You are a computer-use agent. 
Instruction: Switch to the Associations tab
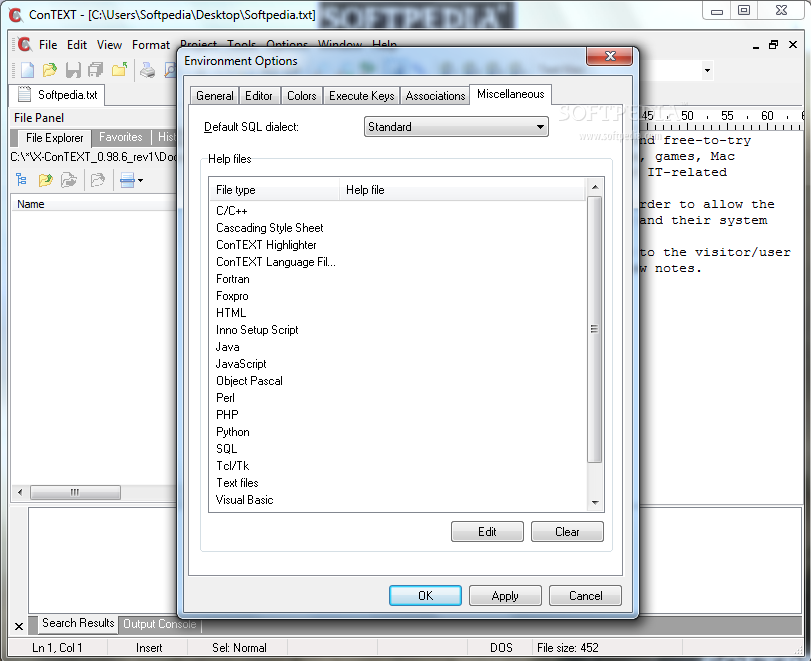point(435,96)
